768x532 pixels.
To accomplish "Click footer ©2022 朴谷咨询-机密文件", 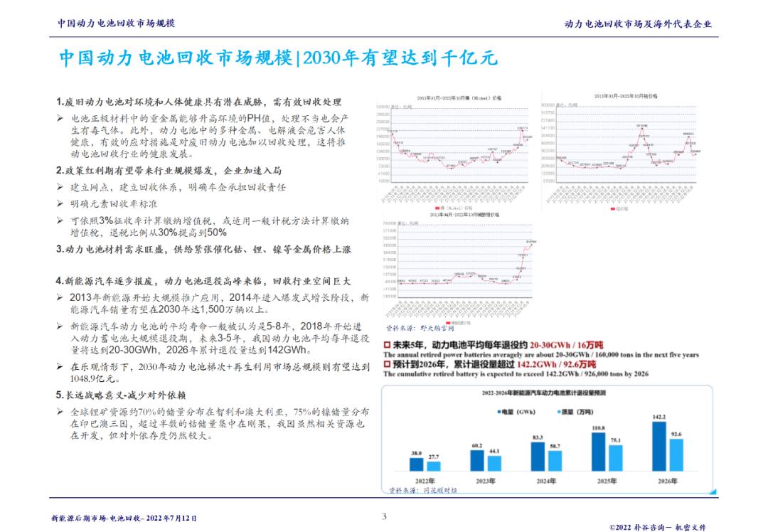I will tap(658, 528).
